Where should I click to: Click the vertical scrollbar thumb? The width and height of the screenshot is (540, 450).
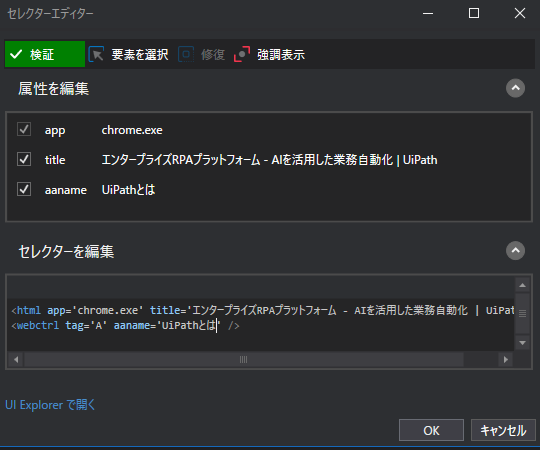[522, 313]
